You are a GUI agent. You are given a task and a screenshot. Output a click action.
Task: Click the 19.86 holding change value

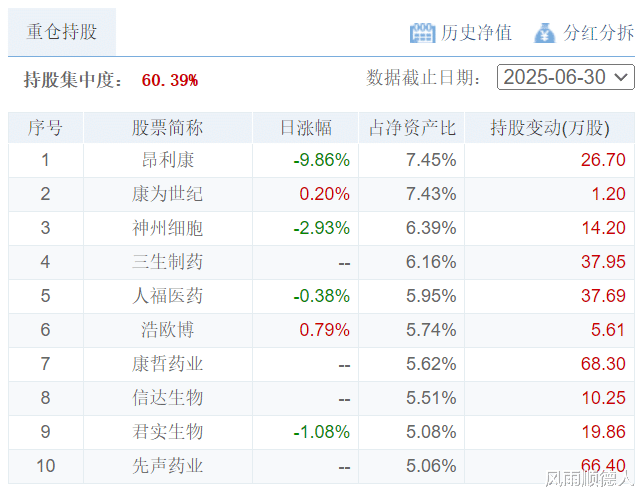coord(603,432)
